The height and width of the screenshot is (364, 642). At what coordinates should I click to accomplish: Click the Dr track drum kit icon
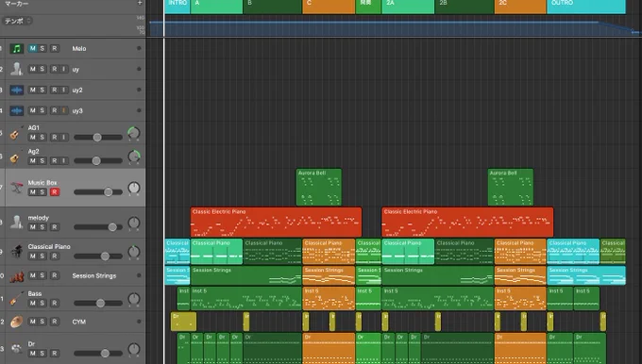pyautogui.click(x=16, y=349)
